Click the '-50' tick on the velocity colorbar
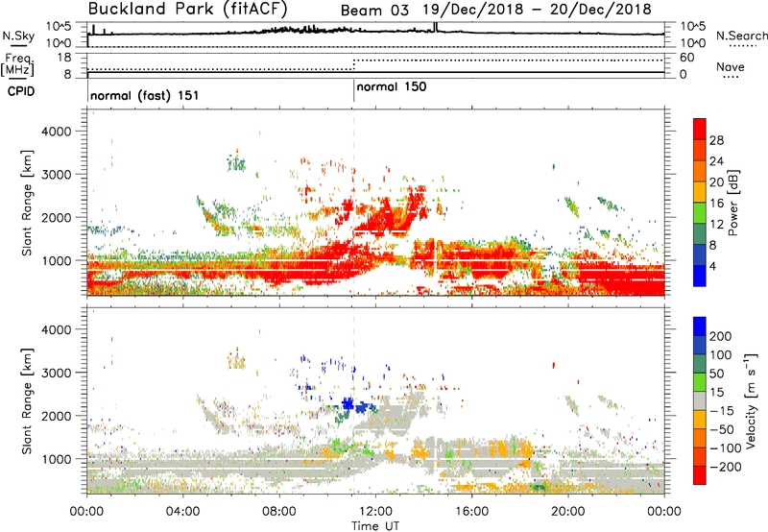The width and height of the screenshot is (768, 532). (721, 429)
